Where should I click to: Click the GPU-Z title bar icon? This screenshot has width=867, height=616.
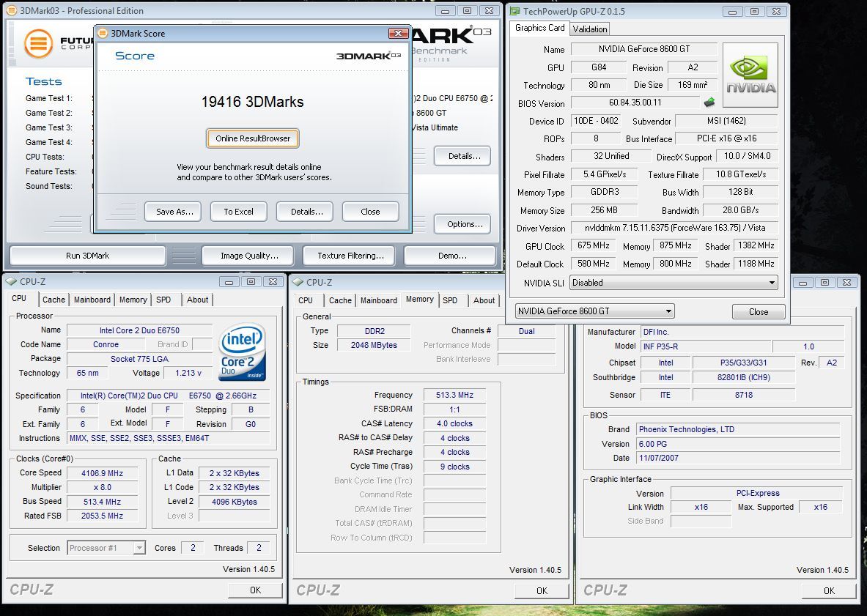point(514,11)
